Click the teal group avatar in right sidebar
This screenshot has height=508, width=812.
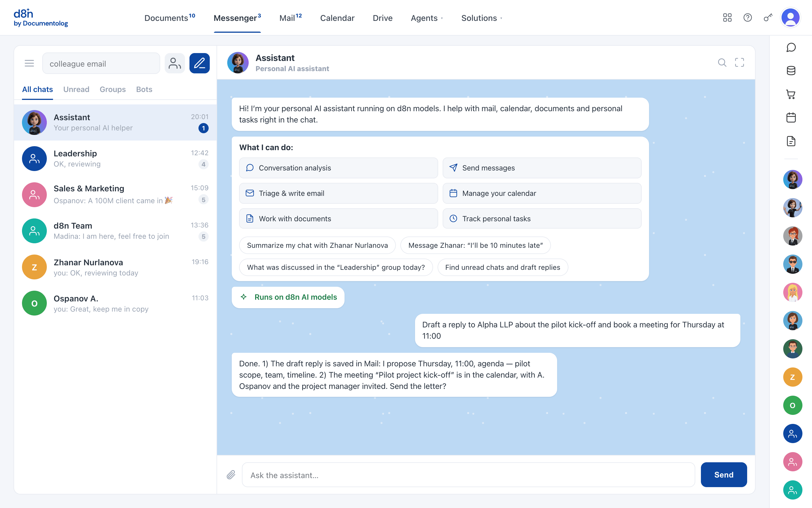pos(793,490)
